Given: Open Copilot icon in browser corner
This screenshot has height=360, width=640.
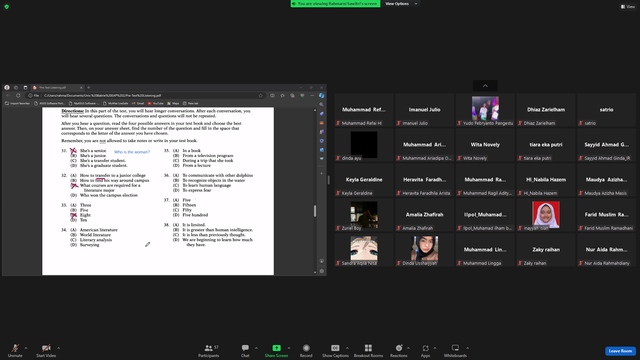Looking at the screenshot, I should pyautogui.click(x=322, y=96).
